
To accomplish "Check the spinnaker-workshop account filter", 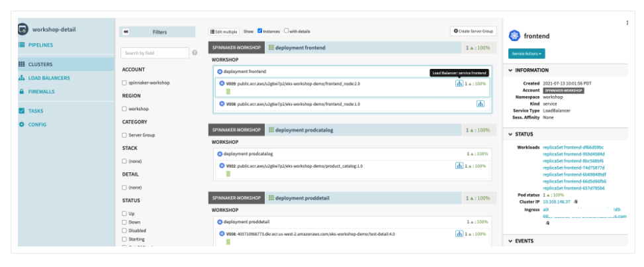I will pyautogui.click(x=124, y=83).
